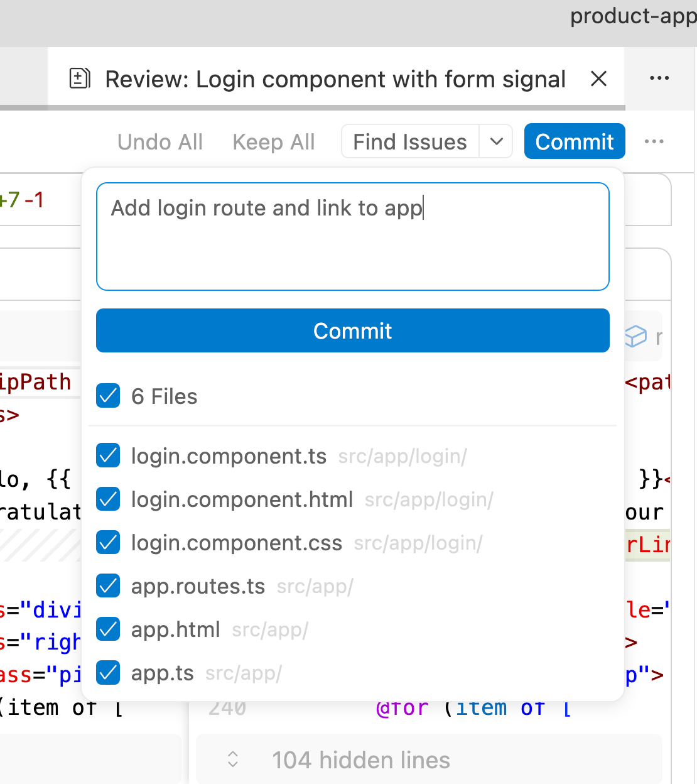Close the Review editor tab
The width and height of the screenshot is (697, 784).
598,79
